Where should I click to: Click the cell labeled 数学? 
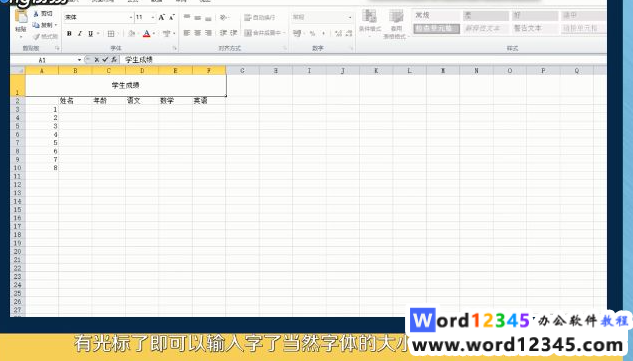click(175, 101)
